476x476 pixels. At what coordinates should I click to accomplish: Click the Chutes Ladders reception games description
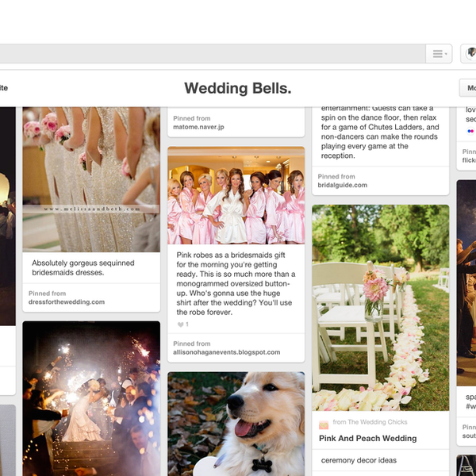(x=380, y=132)
